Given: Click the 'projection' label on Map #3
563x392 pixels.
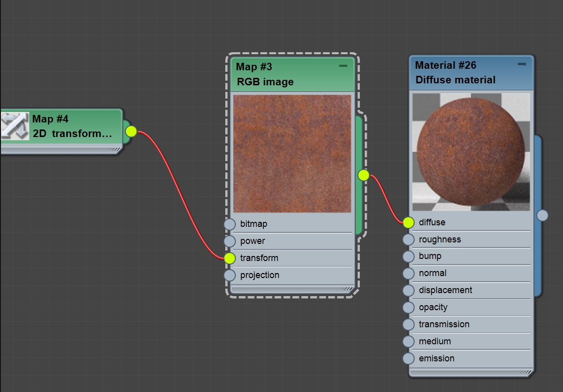Looking at the screenshot, I should point(259,275).
